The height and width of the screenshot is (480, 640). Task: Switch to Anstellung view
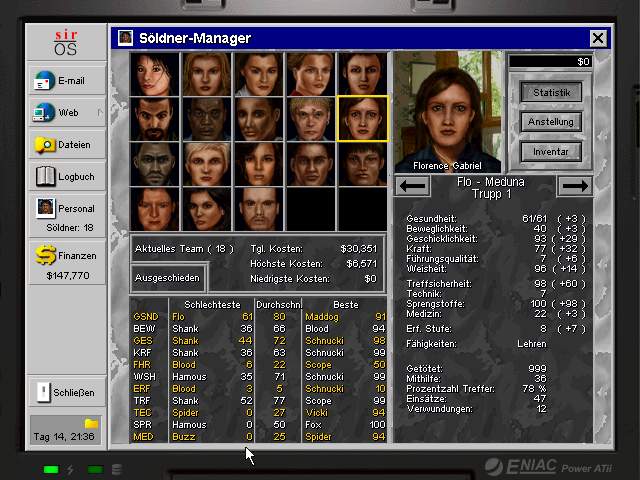(x=551, y=122)
